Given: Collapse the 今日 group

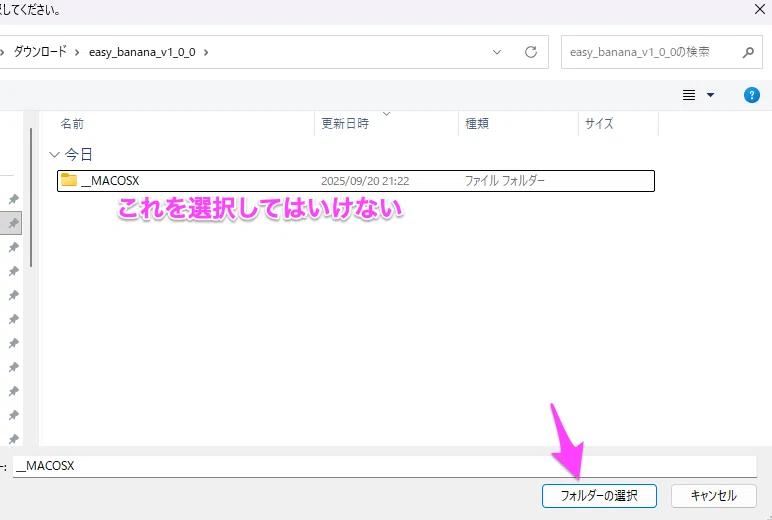Looking at the screenshot, I should point(54,155).
